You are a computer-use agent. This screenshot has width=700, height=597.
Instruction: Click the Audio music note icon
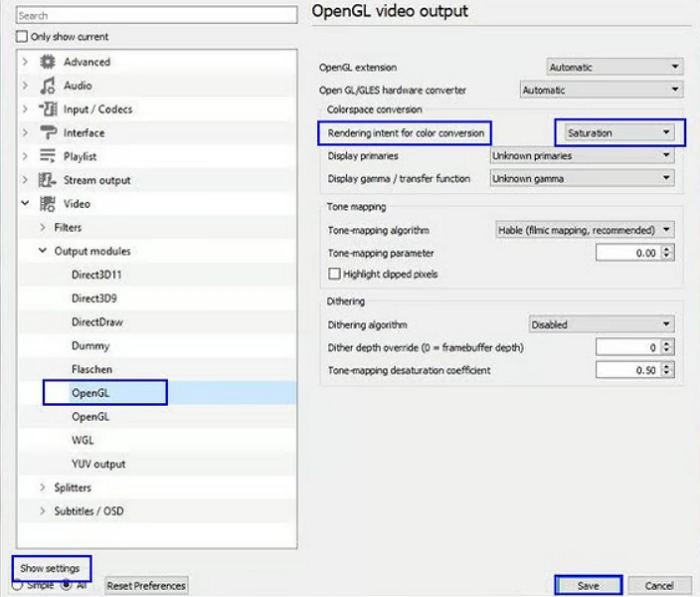[x=47, y=85]
